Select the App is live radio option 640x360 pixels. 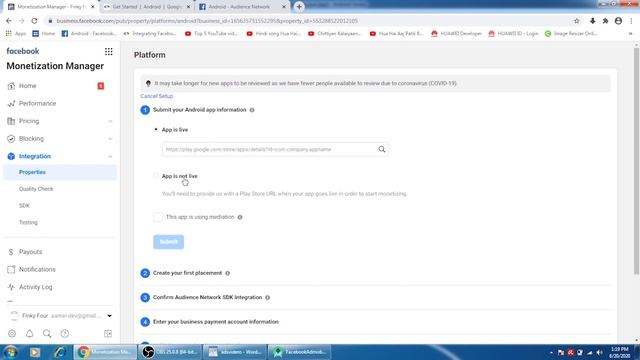click(x=156, y=130)
